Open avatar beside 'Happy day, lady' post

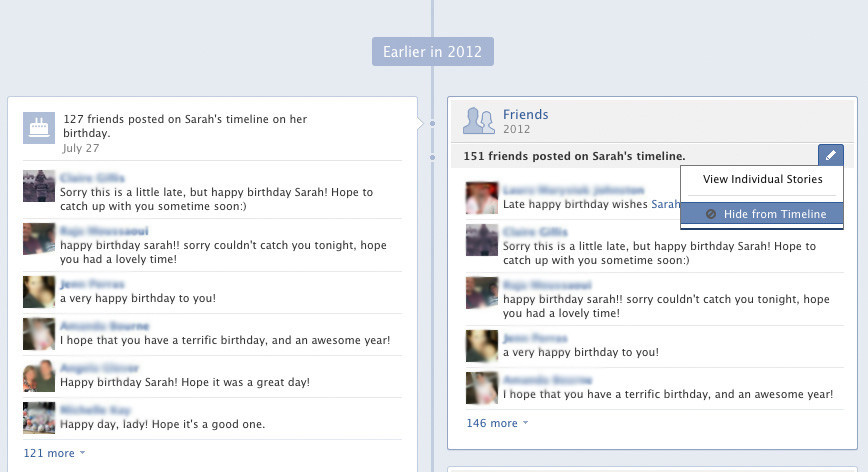(x=39, y=418)
